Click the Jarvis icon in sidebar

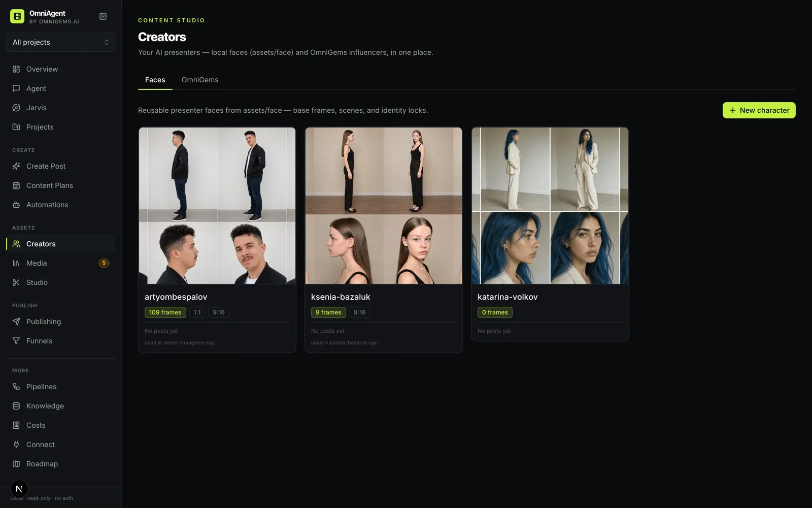pyautogui.click(x=16, y=108)
